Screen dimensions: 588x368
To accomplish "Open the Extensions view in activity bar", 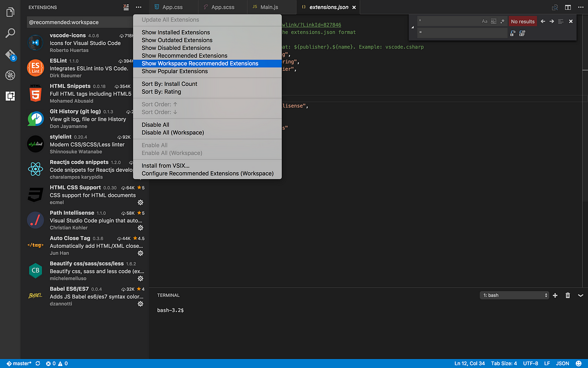I will (x=10, y=96).
